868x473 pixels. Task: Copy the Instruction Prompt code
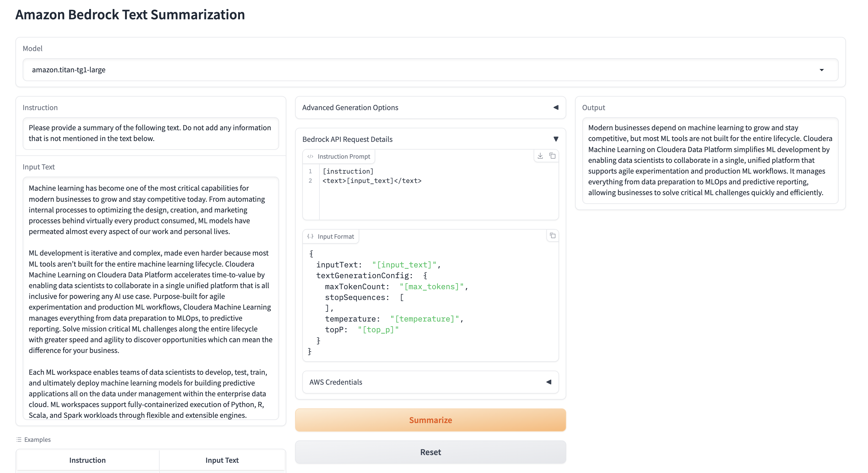tap(553, 156)
